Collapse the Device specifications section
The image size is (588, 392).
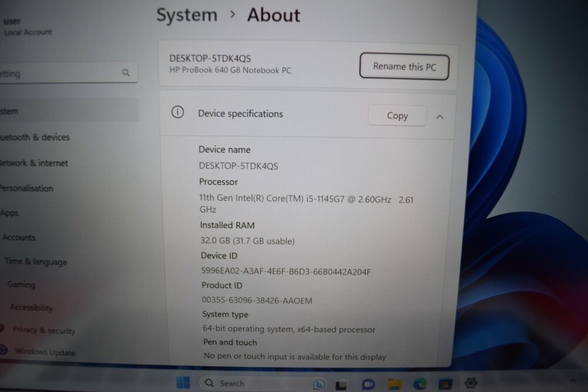[x=440, y=117]
